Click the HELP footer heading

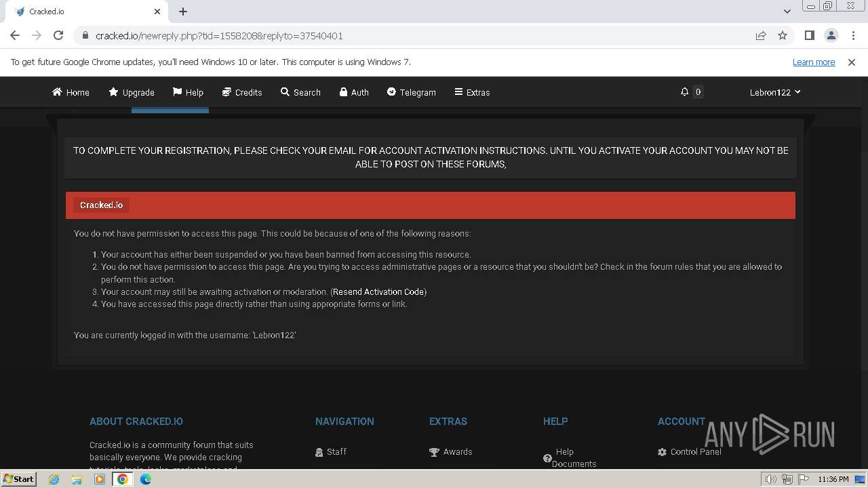(555, 421)
